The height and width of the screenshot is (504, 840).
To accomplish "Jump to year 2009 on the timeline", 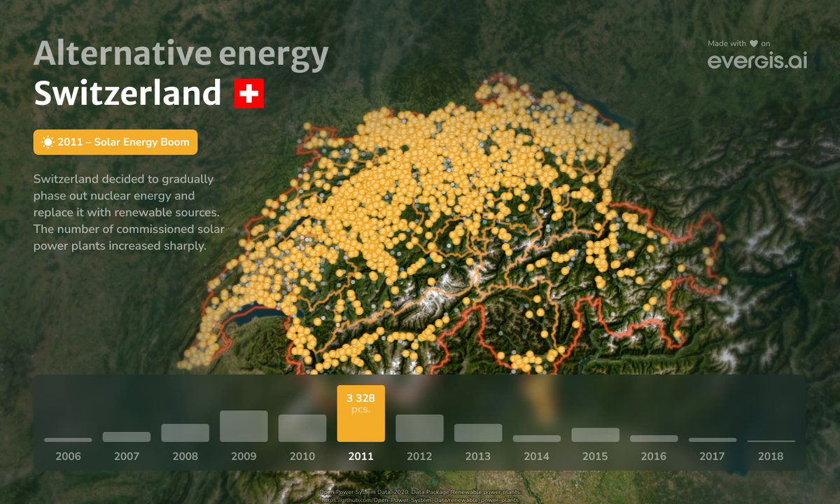I will click(244, 456).
